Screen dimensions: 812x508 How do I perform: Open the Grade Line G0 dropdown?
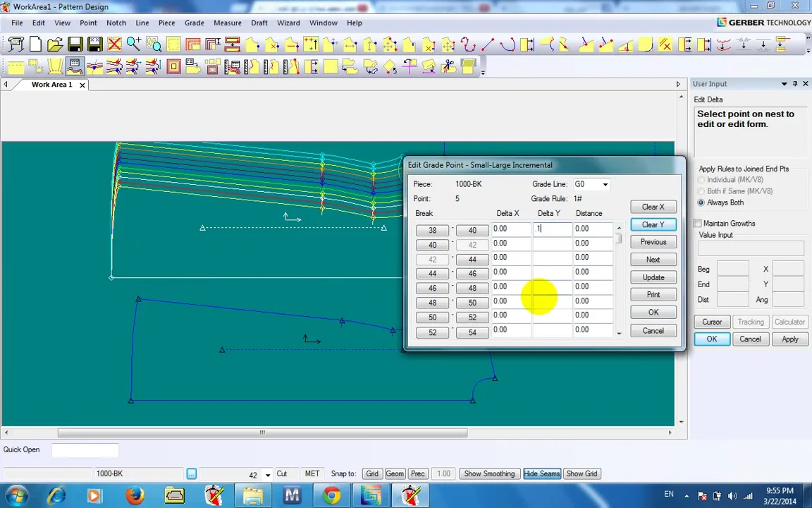(605, 184)
